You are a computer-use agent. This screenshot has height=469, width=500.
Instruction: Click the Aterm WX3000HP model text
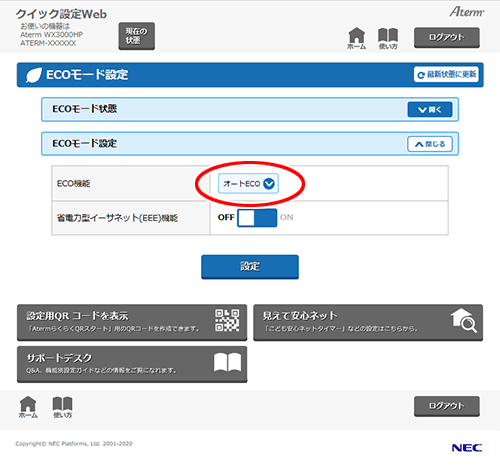tap(51, 35)
